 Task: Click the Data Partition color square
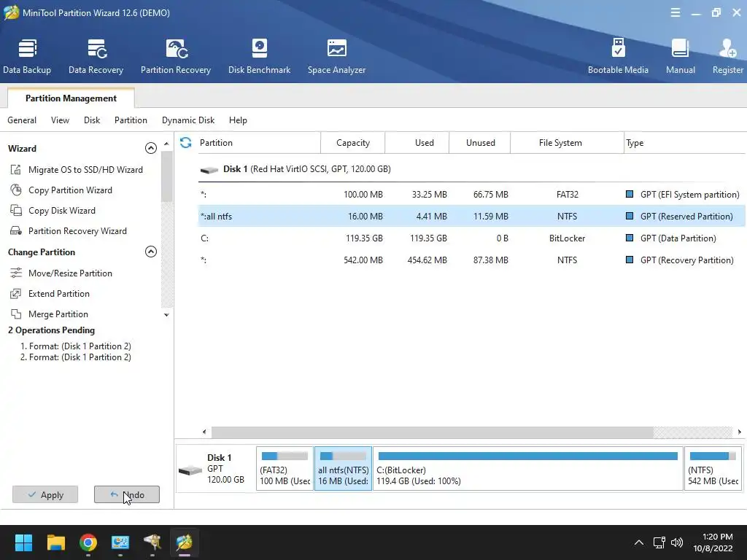click(630, 238)
